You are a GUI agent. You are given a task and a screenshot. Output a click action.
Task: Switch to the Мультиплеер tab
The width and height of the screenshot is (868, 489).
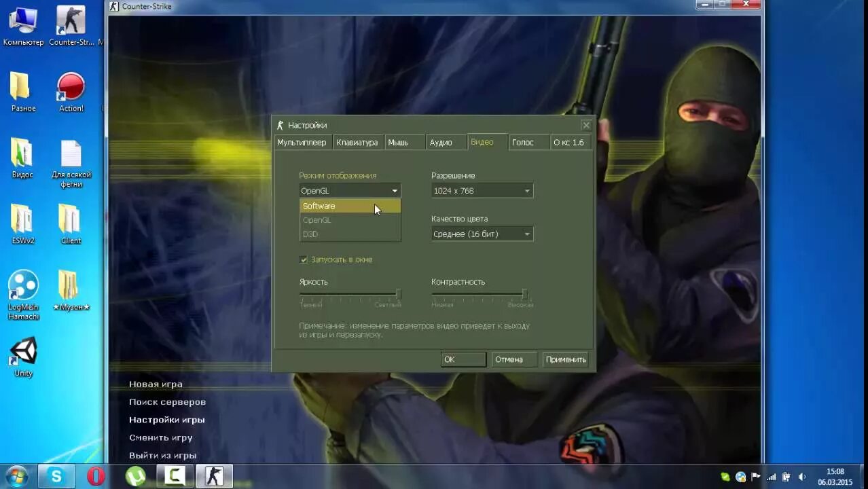[x=302, y=142]
